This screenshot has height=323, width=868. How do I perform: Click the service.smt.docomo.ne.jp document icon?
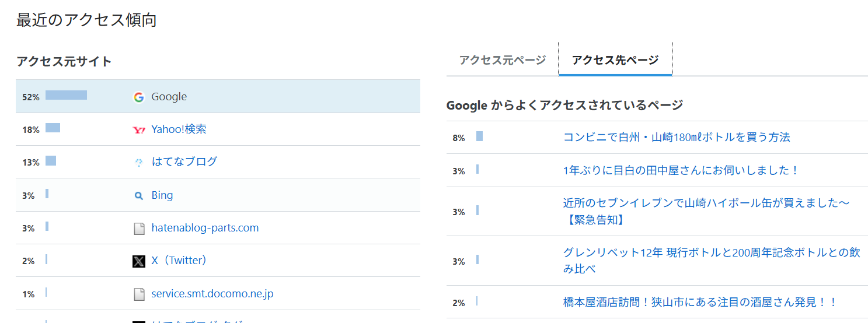[138, 294]
